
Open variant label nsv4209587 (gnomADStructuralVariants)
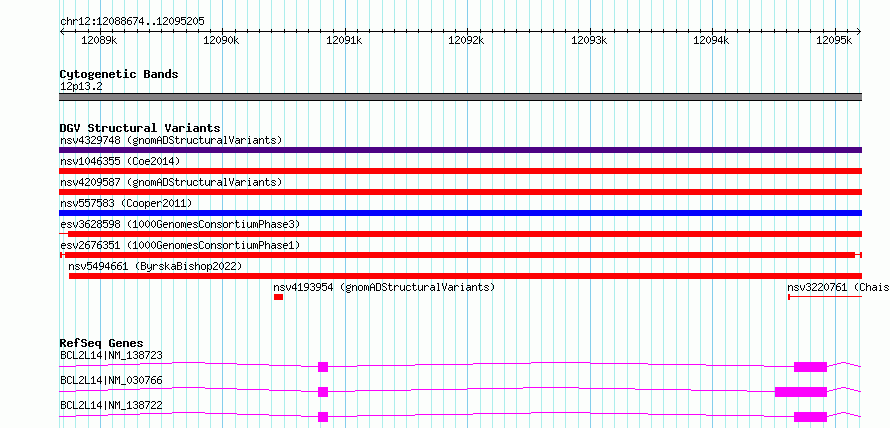pyautogui.click(x=171, y=182)
